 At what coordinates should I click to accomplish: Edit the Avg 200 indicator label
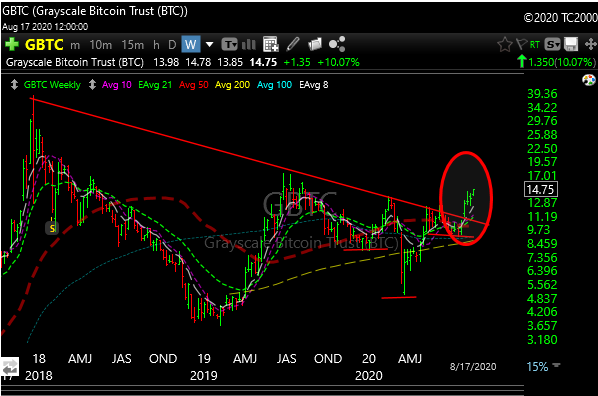[232, 85]
